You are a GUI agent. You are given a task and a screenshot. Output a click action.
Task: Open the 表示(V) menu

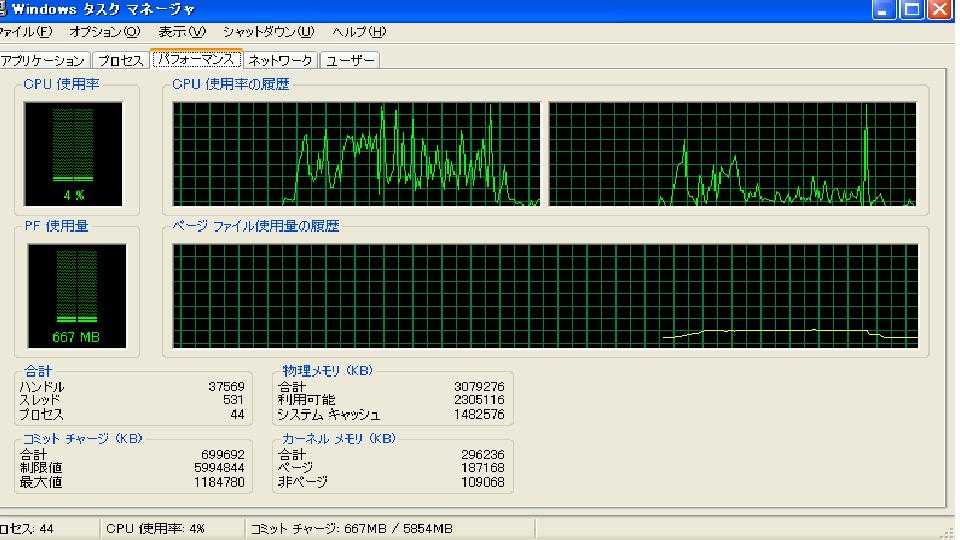click(x=181, y=32)
